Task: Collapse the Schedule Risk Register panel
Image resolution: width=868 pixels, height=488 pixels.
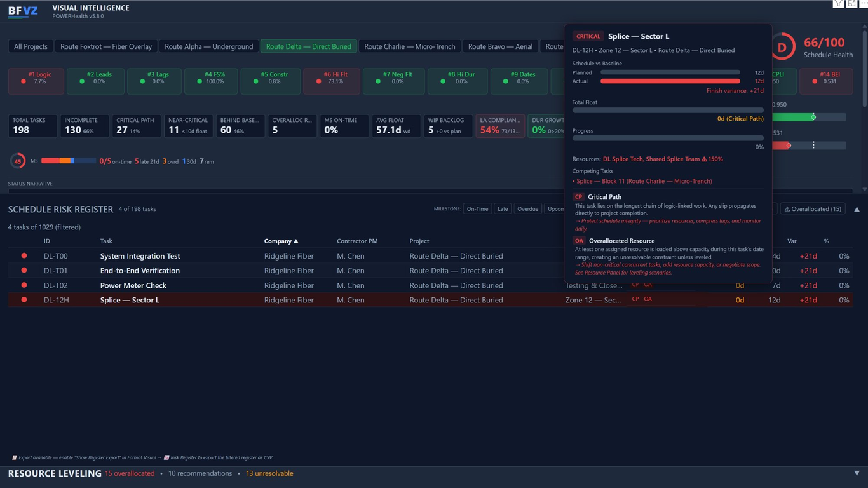Action: [x=857, y=209]
